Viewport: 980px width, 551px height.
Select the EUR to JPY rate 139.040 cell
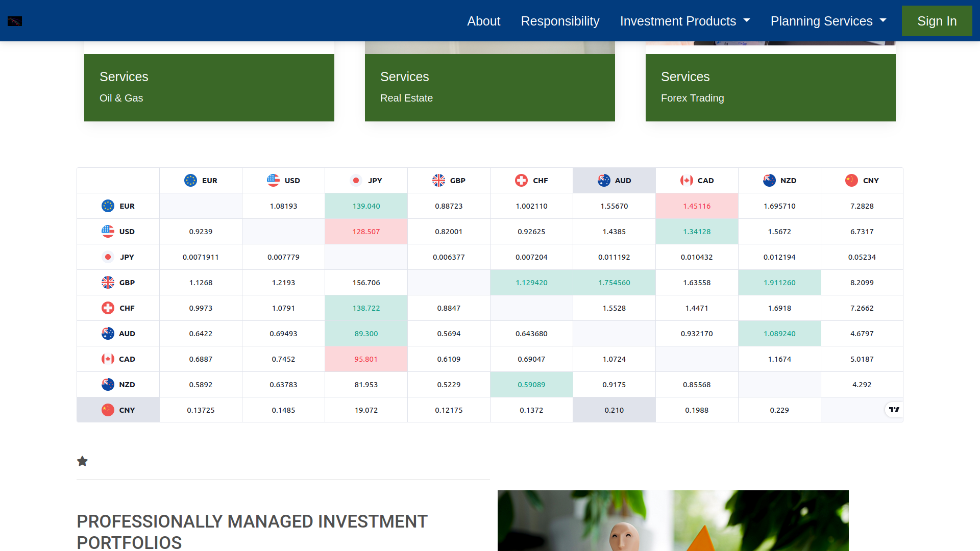pos(366,206)
